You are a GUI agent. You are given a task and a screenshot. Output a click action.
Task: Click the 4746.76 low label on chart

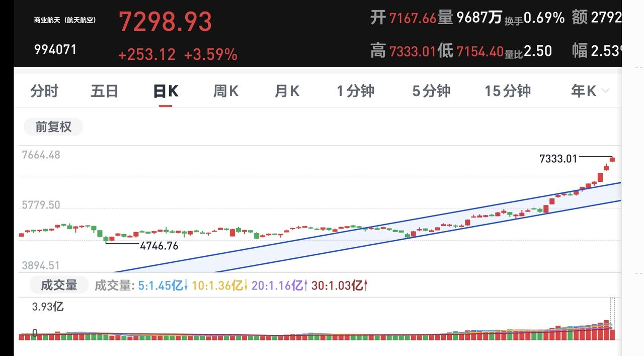click(x=159, y=246)
